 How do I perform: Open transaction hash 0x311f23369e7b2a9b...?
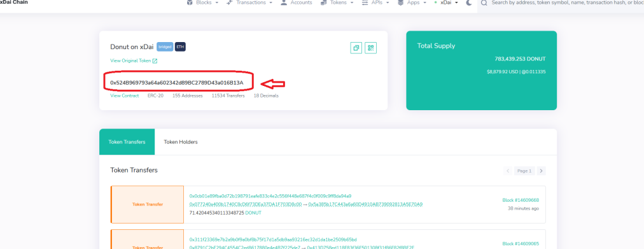coord(273,239)
